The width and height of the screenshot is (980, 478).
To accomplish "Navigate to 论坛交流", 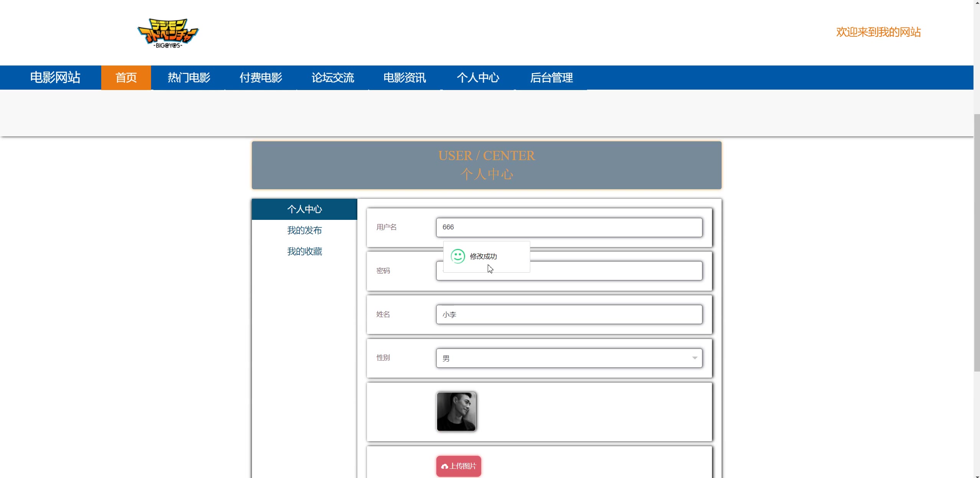I will (332, 78).
